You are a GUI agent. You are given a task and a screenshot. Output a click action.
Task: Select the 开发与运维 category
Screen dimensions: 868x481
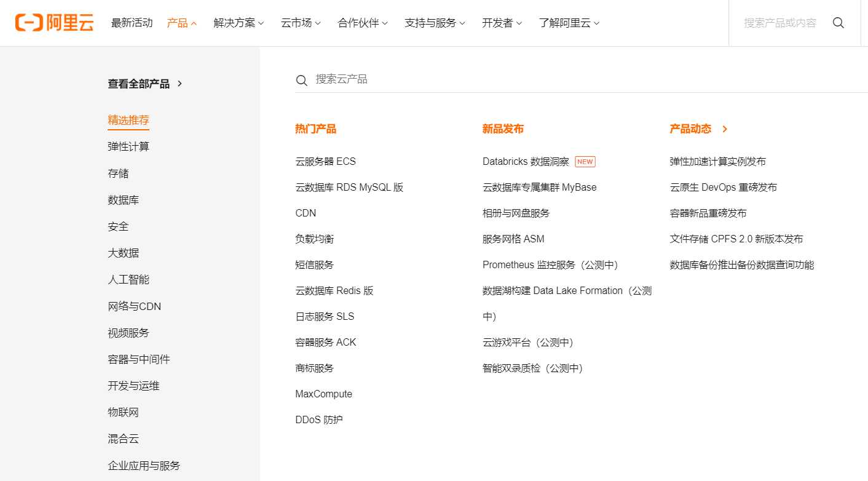133,386
